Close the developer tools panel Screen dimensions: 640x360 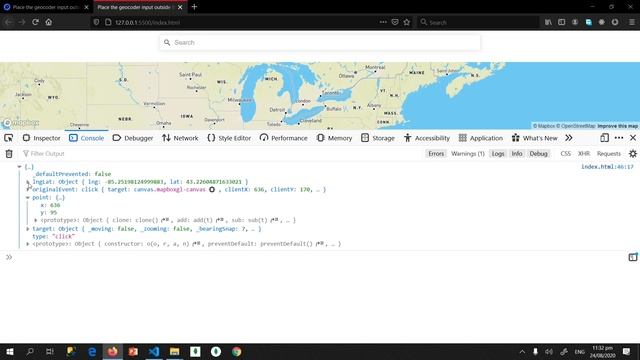(x=633, y=138)
